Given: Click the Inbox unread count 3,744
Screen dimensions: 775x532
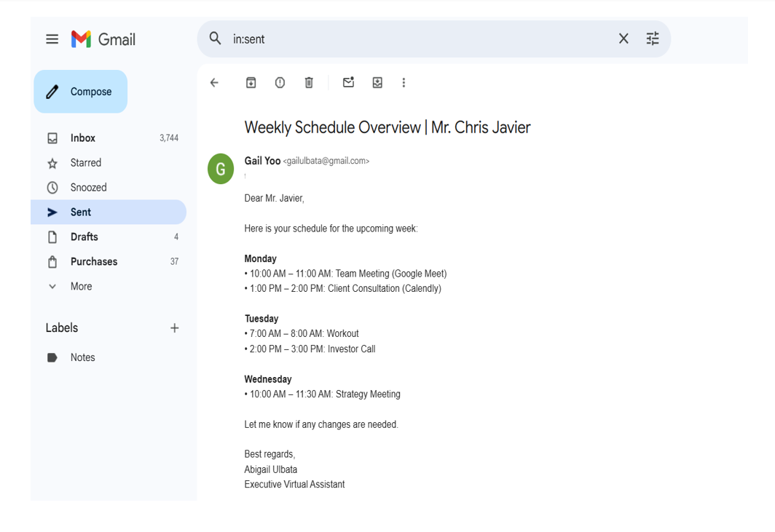Looking at the screenshot, I should 169,138.
